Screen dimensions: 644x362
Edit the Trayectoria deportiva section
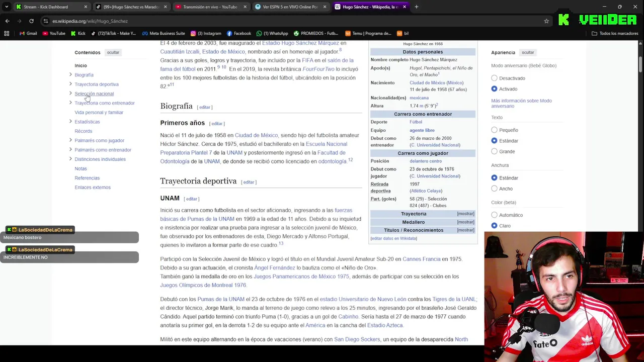coord(249,182)
